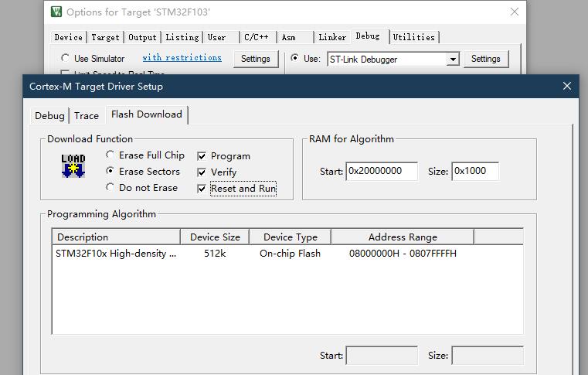Click Settings button for the simulator
This screenshot has width=588, height=375.
(256, 59)
